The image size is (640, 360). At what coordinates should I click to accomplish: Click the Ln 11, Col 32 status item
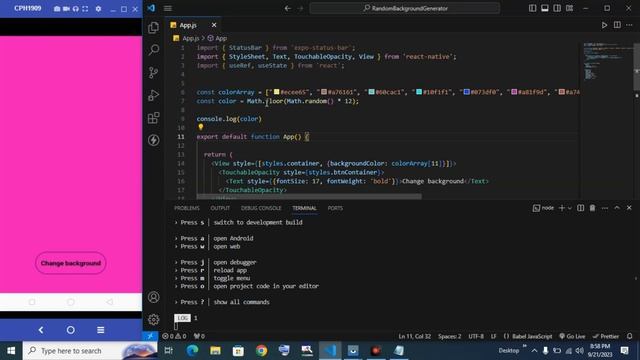click(415, 336)
